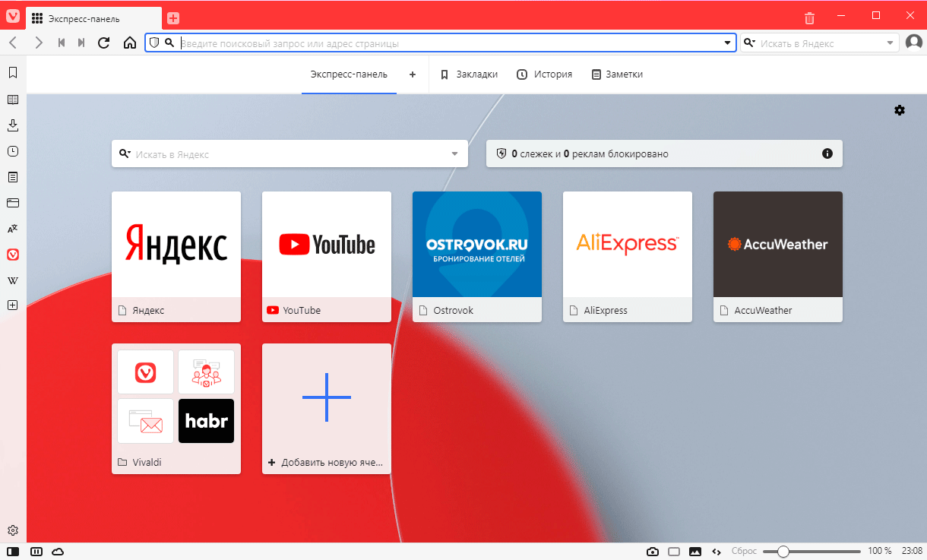Toggle image loading in status bar
Image resolution: width=927 pixels, height=560 pixels.
point(694,552)
